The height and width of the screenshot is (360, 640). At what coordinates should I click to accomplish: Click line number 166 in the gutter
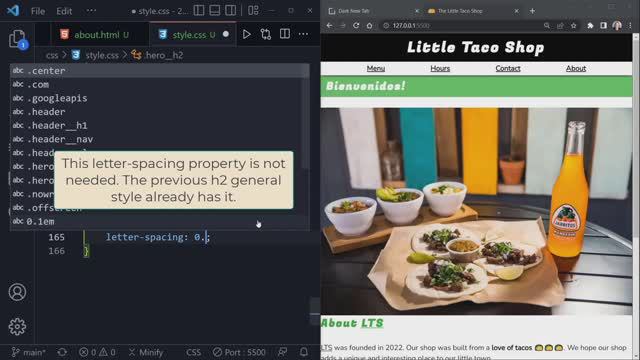coord(56,251)
